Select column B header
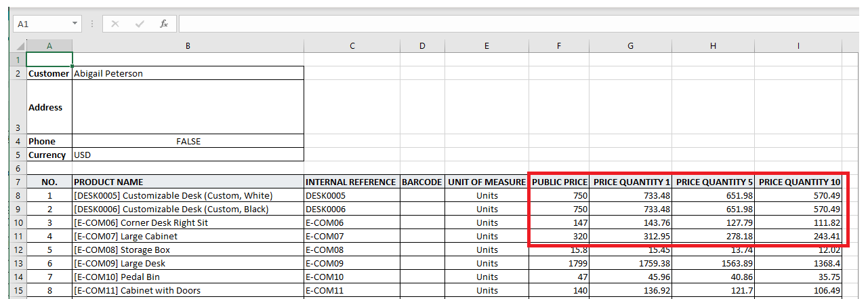Viewport: 868px width, 299px height. [x=188, y=46]
